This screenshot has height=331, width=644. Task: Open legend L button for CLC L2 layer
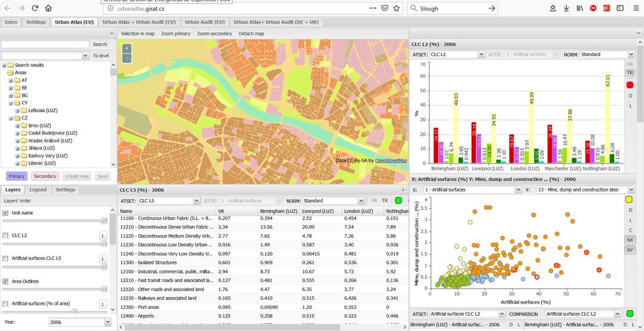[x=103, y=236]
